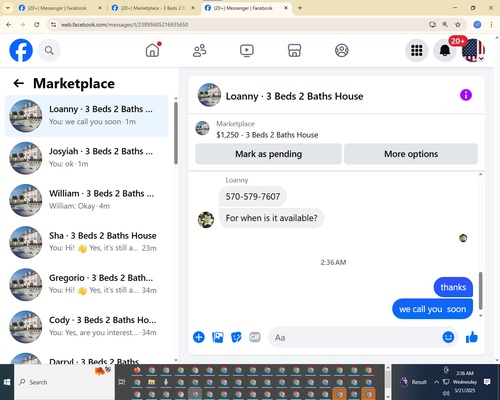Send a thumbs-up like
Screen dimensions: 500x400
472,337
